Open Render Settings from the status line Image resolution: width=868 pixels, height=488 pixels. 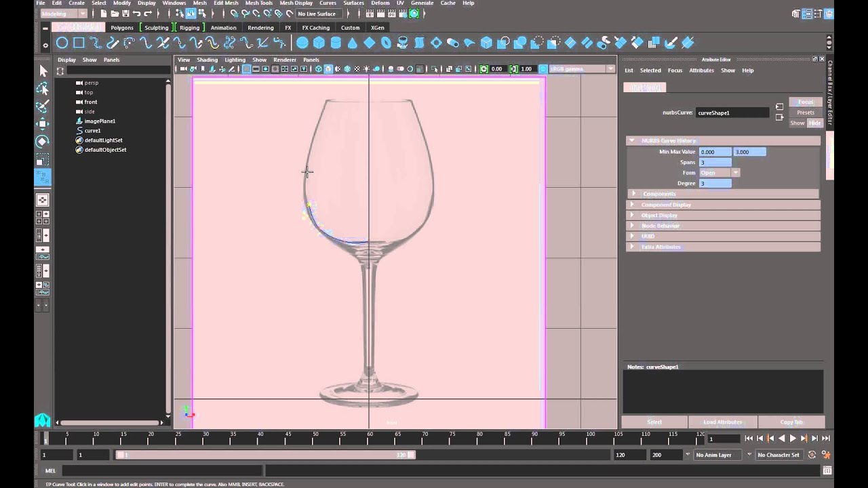tap(403, 14)
